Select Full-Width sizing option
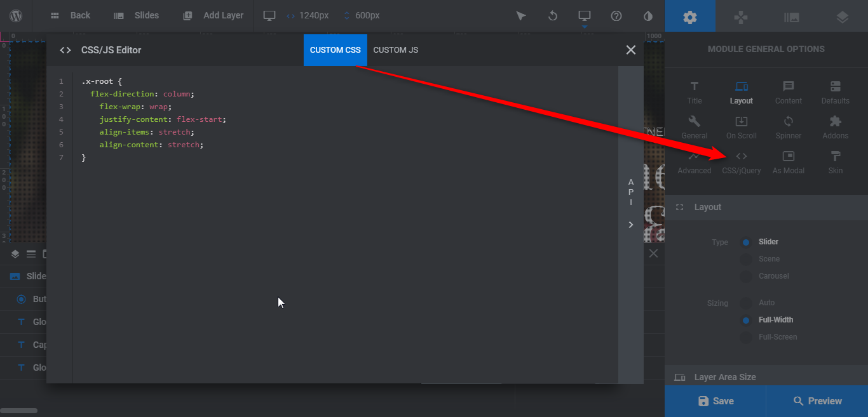The width and height of the screenshot is (868, 417). coord(747,320)
